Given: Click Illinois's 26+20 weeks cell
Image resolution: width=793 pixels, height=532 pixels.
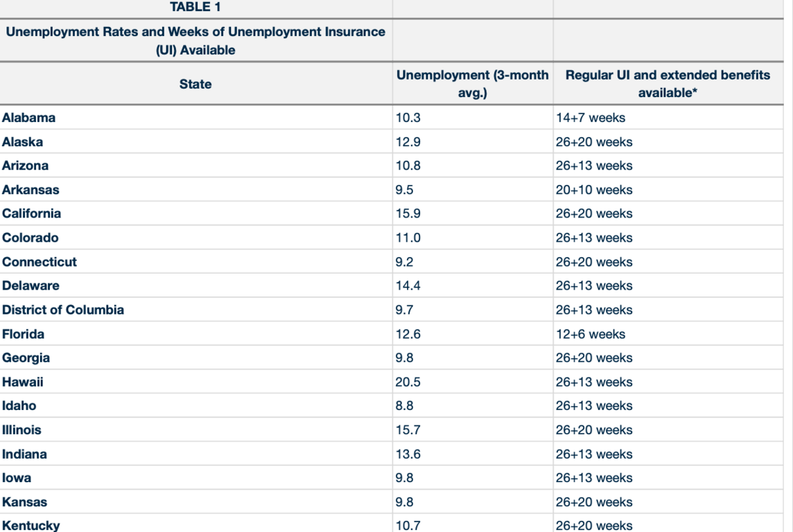Looking at the screenshot, I should (x=593, y=430).
